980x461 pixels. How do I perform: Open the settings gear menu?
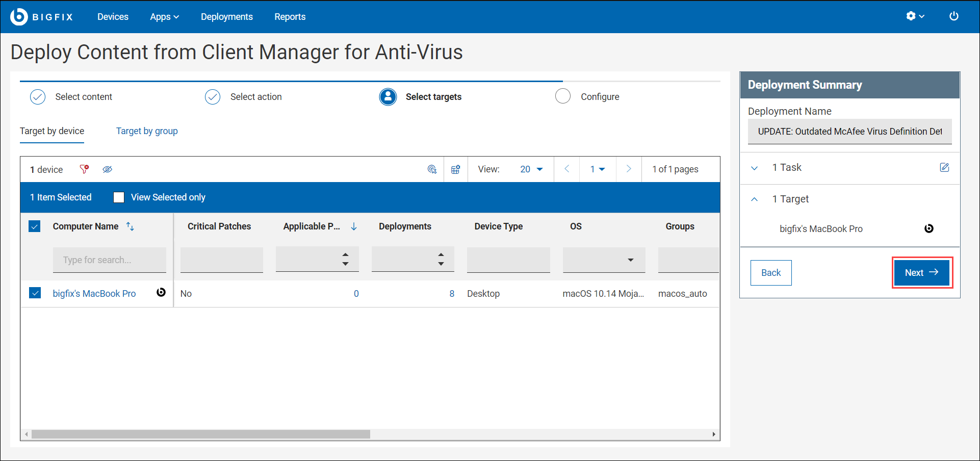(915, 16)
